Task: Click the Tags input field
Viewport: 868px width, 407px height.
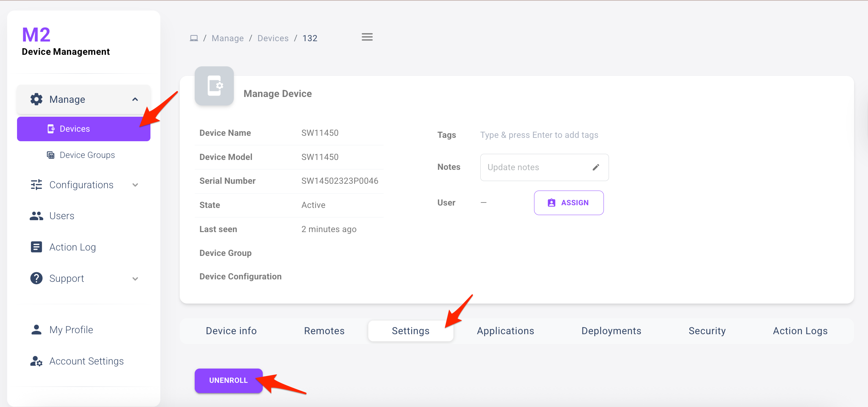Action: pos(539,135)
